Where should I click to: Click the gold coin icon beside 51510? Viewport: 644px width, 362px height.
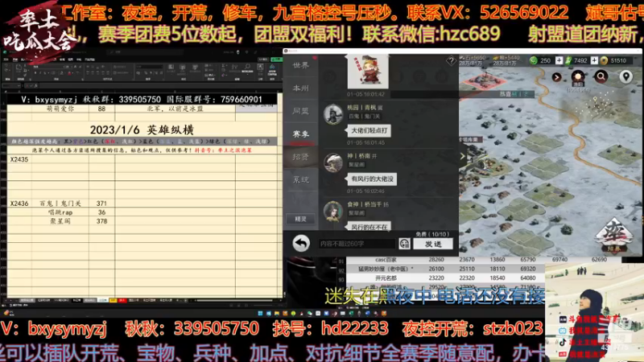point(604,60)
